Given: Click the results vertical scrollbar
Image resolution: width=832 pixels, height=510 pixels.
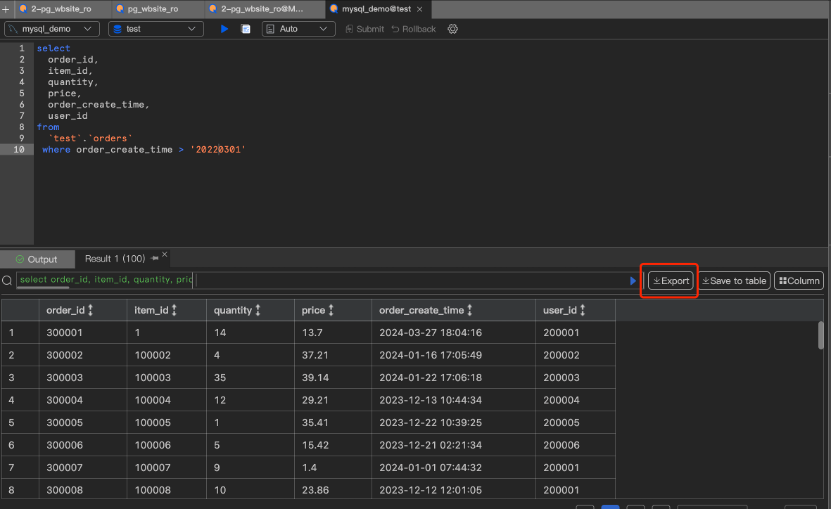Looking at the screenshot, I should [x=821, y=336].
